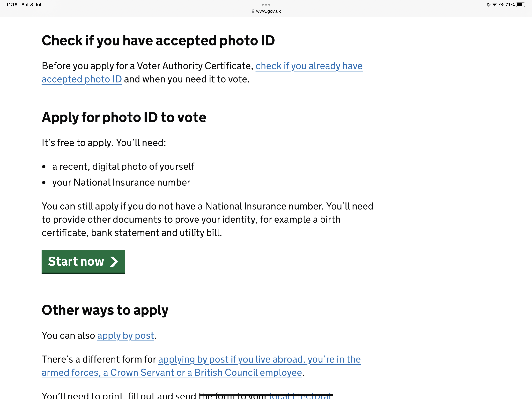Click 'armed forces, a Crown Servant' link line
Image resolution: width=532 pixels, height=399 pixels.
tap(172, 373)
